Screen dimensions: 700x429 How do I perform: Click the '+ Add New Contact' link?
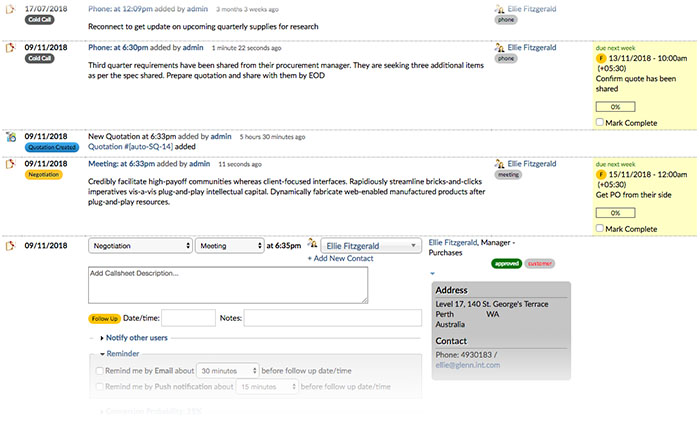pos(340,259)
